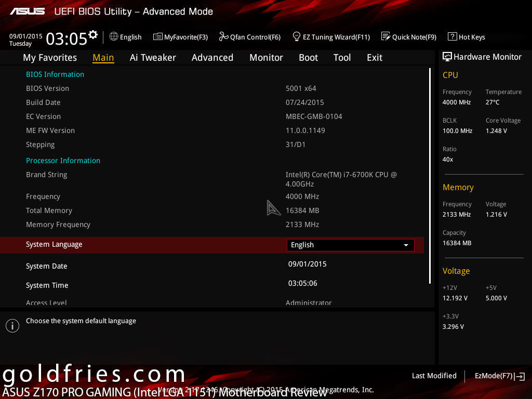Click the System Date value 09/01/2015
This screenshot has height=399, width=532.
(x=308, y=264)
